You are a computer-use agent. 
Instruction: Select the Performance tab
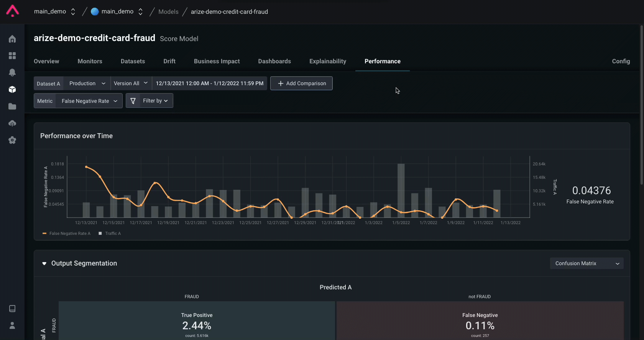(x=383, y=61)
